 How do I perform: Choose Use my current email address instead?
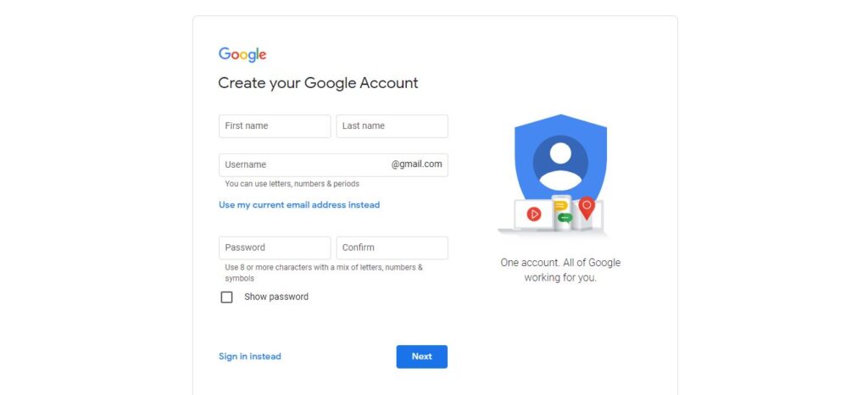(x=299, y=204)
